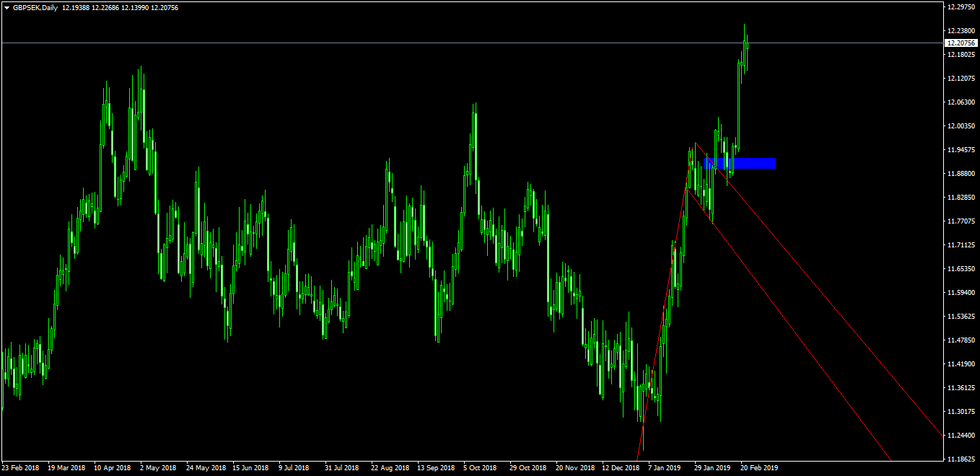Click the 19 Mar 2018 date label
Image resolution: width=980 pixels, height=476 pixels.
[67, 467]
